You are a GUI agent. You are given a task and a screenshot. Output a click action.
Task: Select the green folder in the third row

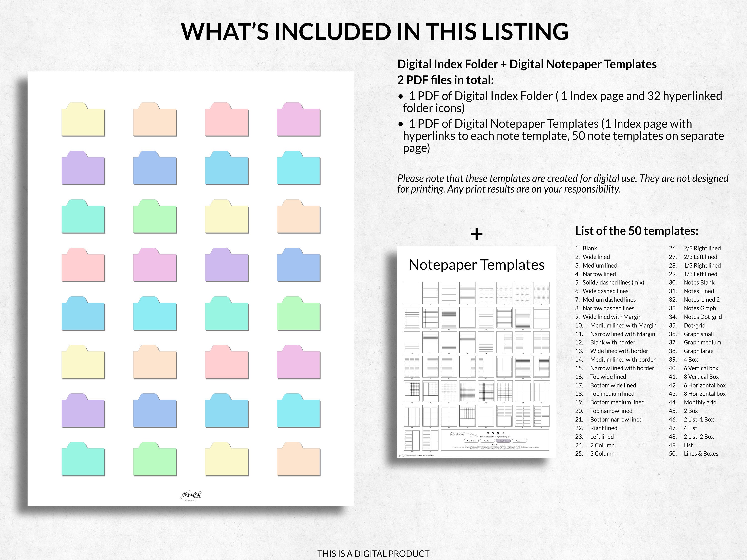(155, 216)
